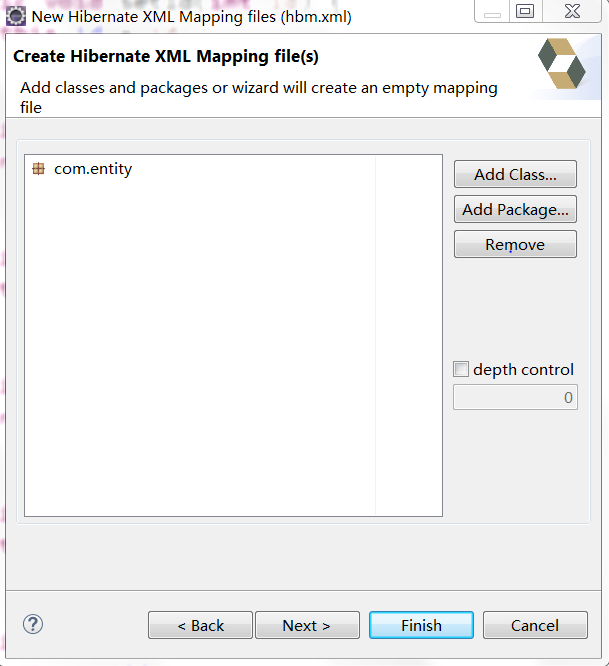609x666 pixels.
Task: Minimize the New Hibernate XML Mapping dialog
Action: (x=492, y=12)
